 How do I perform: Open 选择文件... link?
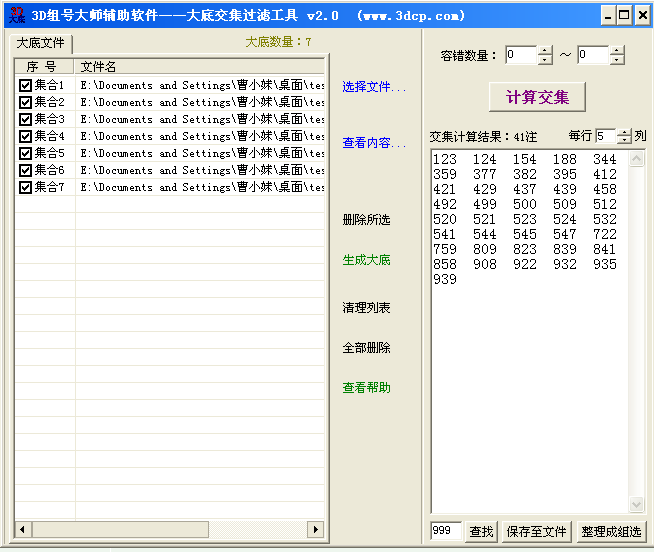(374, 88)
